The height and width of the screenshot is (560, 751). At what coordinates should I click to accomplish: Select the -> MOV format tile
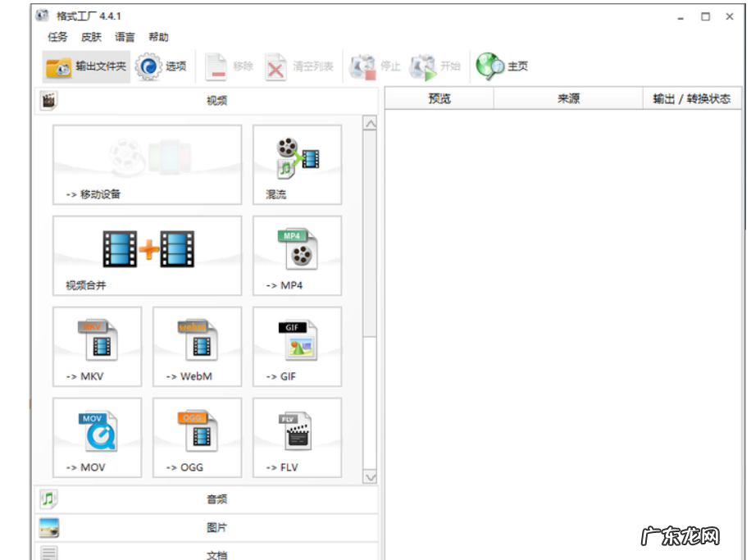(97, 437)
